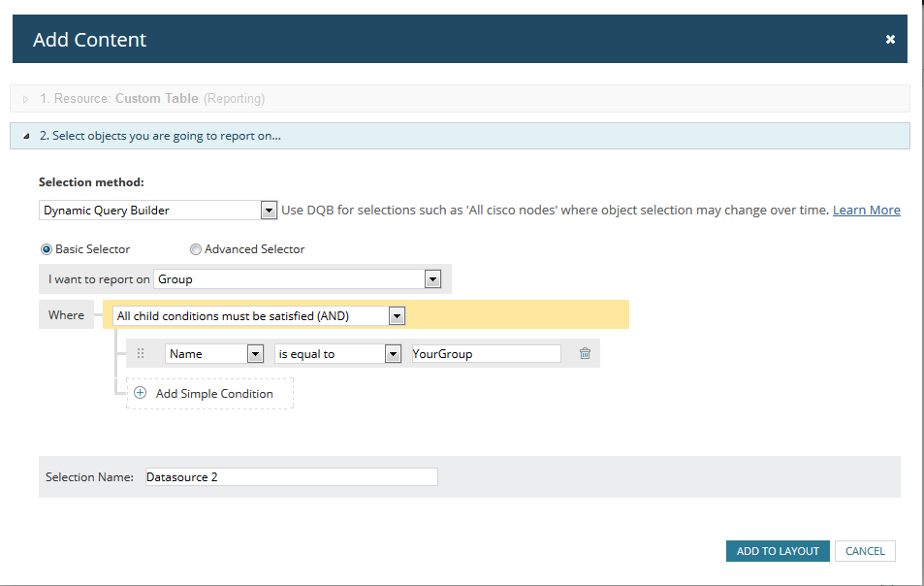Click the Learn More link
Screen dimensions: 924x586
[x=866, y=211]
